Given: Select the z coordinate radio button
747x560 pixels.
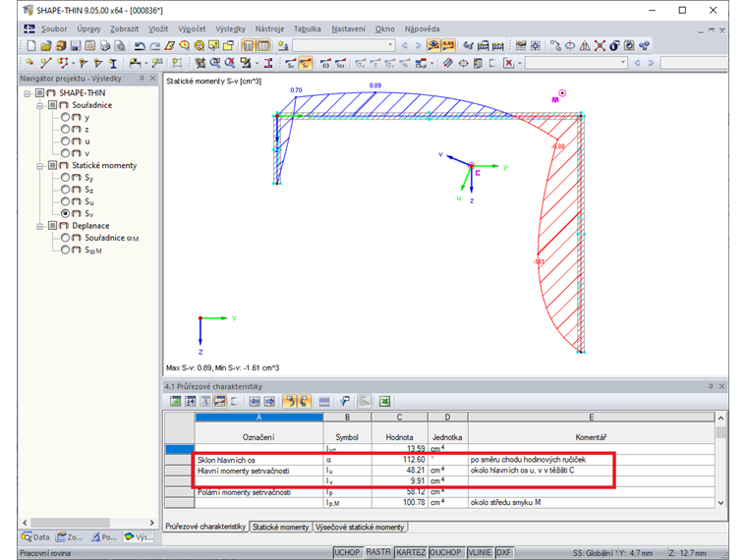Looking at the screenshot, I should 65,129.
